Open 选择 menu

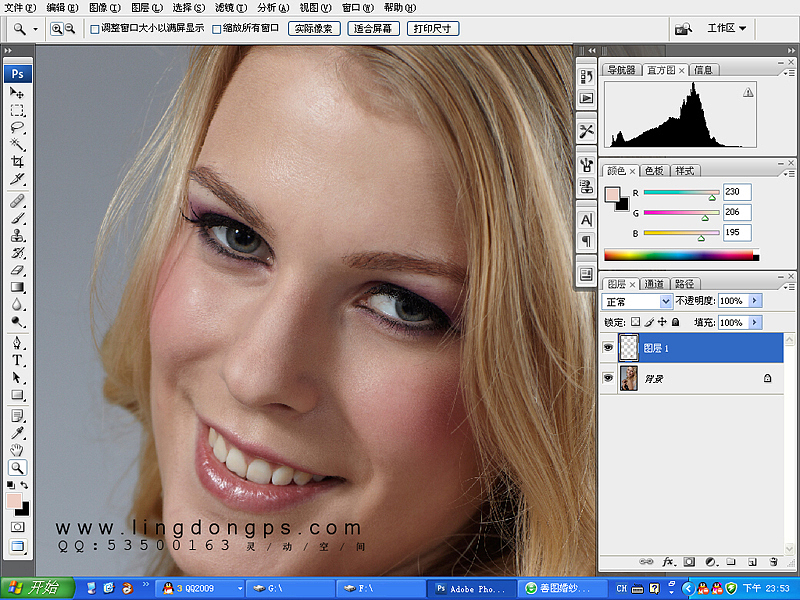click(189, 8)
